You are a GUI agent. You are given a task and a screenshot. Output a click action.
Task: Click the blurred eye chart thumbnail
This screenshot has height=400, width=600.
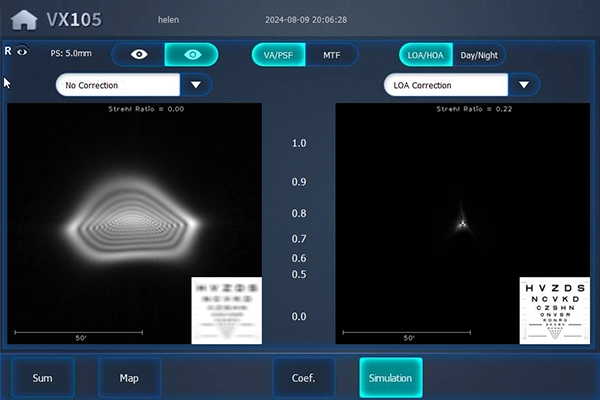tap(226, 310)
